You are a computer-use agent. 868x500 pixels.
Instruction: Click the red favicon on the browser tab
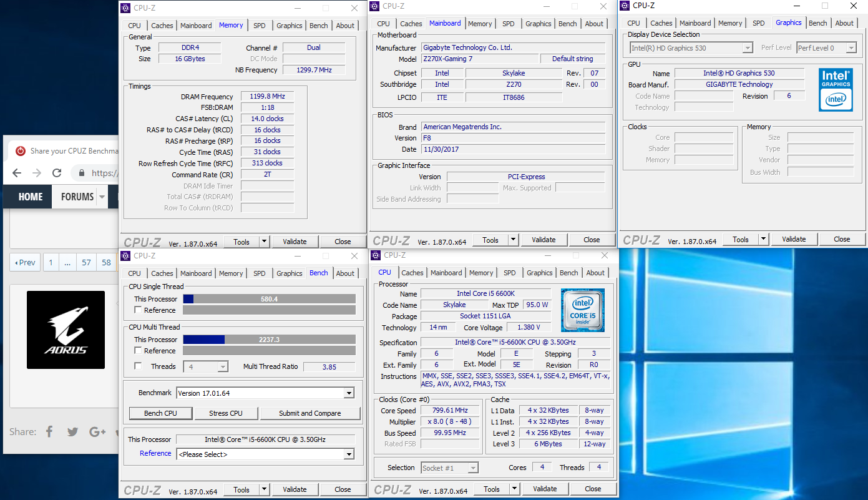tap(21, 150)
